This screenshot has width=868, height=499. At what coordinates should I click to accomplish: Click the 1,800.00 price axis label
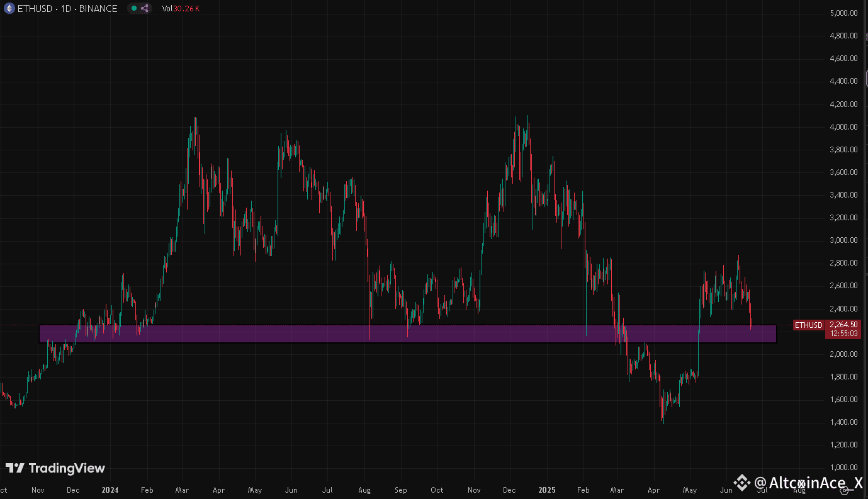coord(843,377)
